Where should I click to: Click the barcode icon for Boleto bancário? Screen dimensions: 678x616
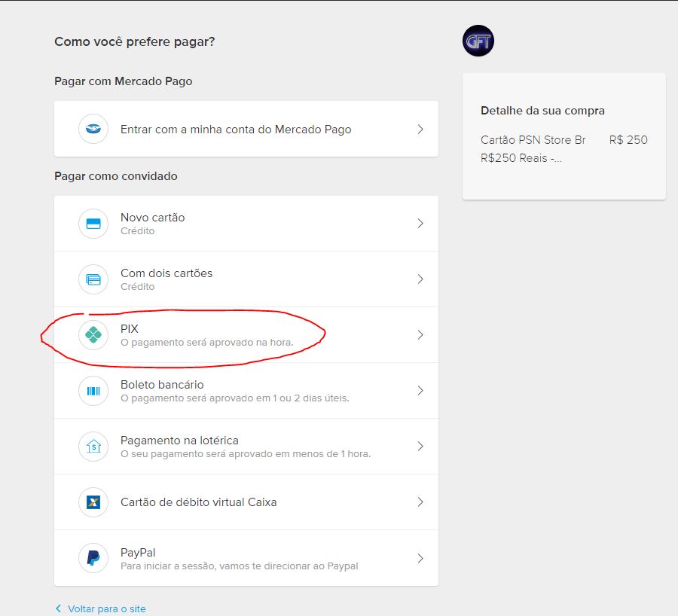point(93,391)
